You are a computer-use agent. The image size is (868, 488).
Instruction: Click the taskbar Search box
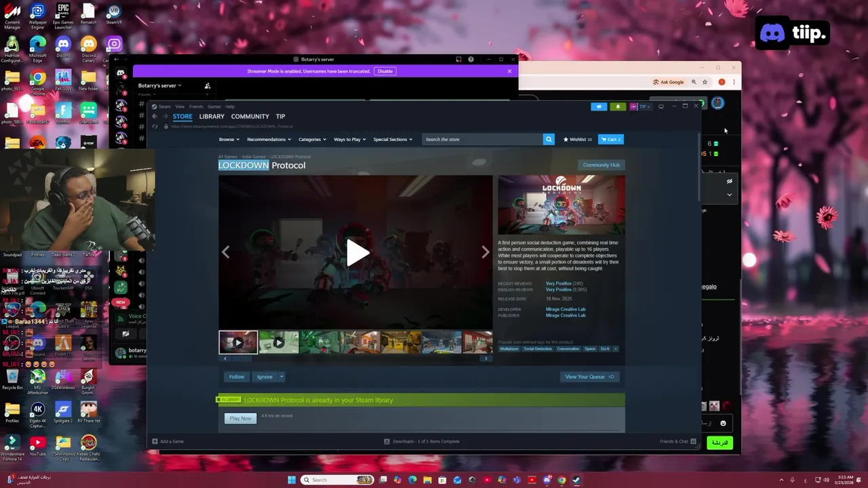338,480
